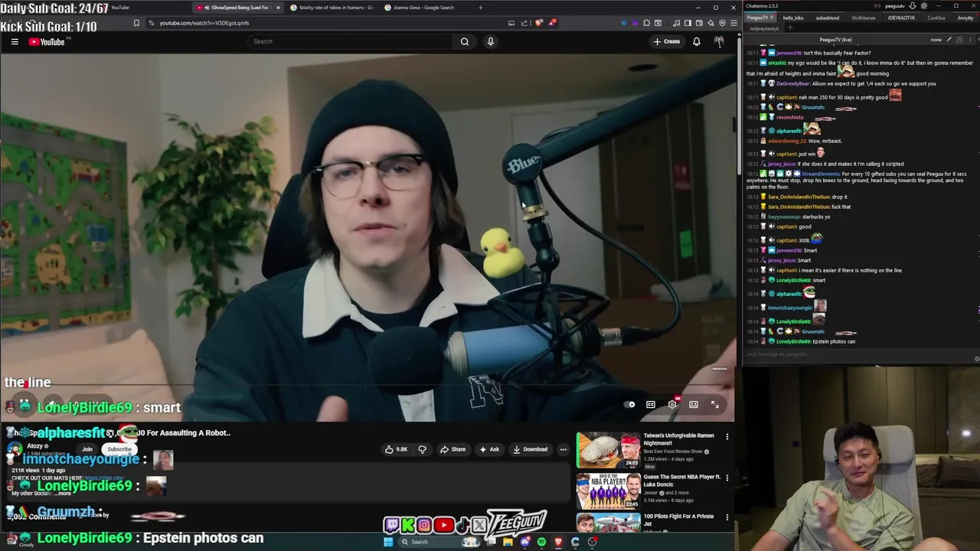
Task: Edit chat mode pencil icon in Chatterino
Action: click(x=949, y=40)
